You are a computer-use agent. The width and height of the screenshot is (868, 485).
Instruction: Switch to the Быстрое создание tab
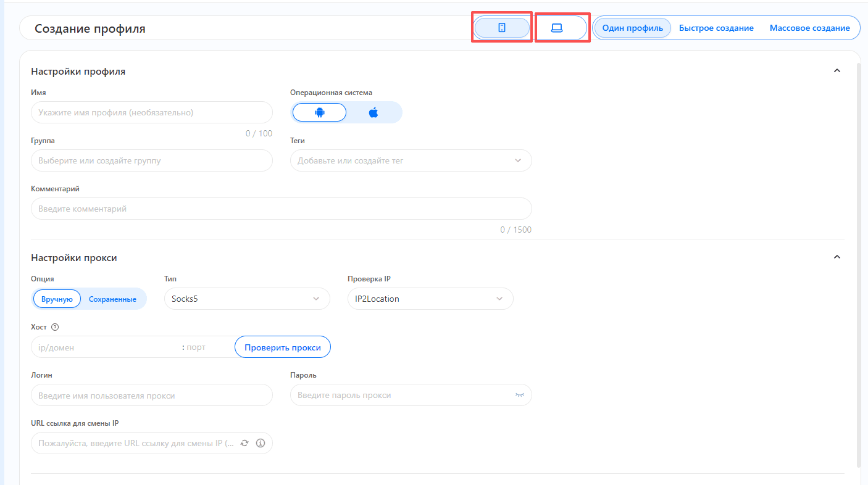(x=716, y=28)
